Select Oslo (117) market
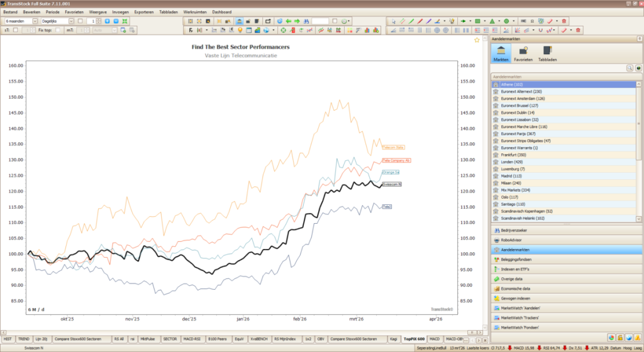This screenshot has width=644, height=352. (x=563, y=197)
